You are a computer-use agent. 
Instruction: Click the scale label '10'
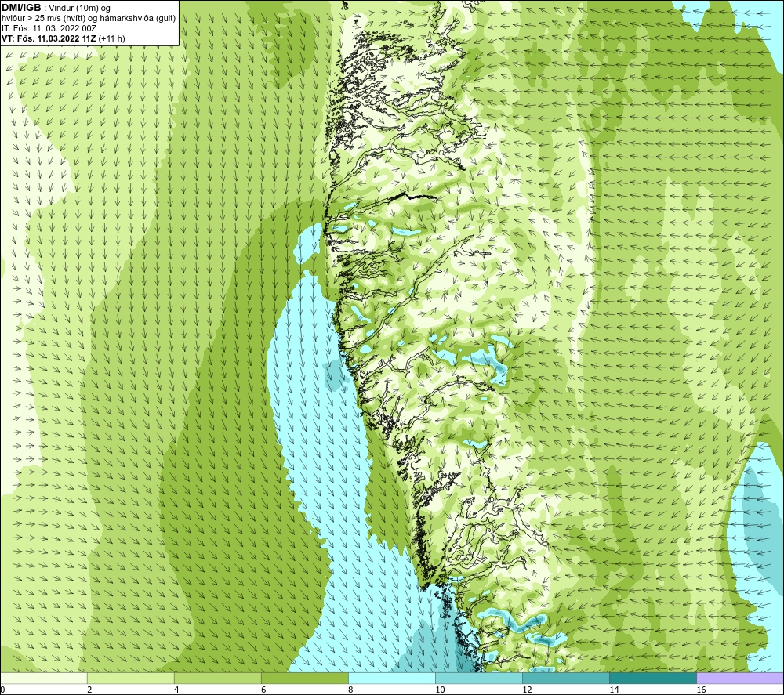pyautogui.click(x=440, y=690)
